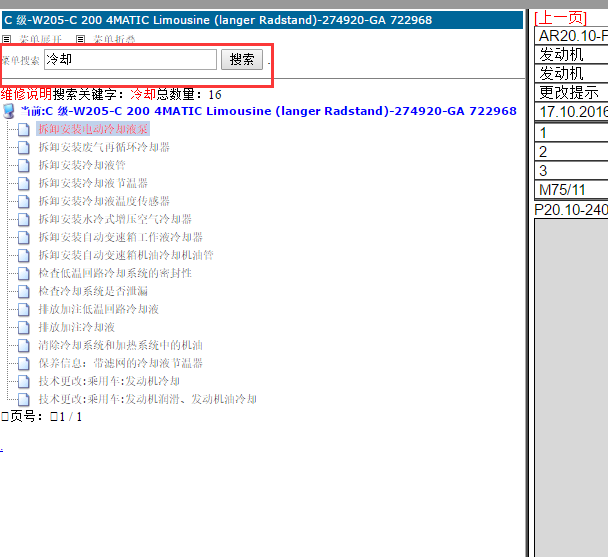
Task: Click the 菜单展开 list icon
Action: [x=6, y=39]
